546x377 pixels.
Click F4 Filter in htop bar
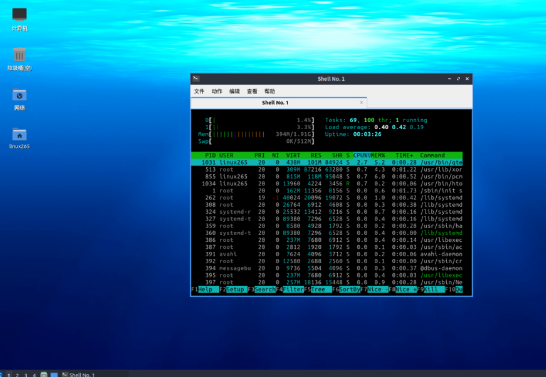tap(290, 290)
